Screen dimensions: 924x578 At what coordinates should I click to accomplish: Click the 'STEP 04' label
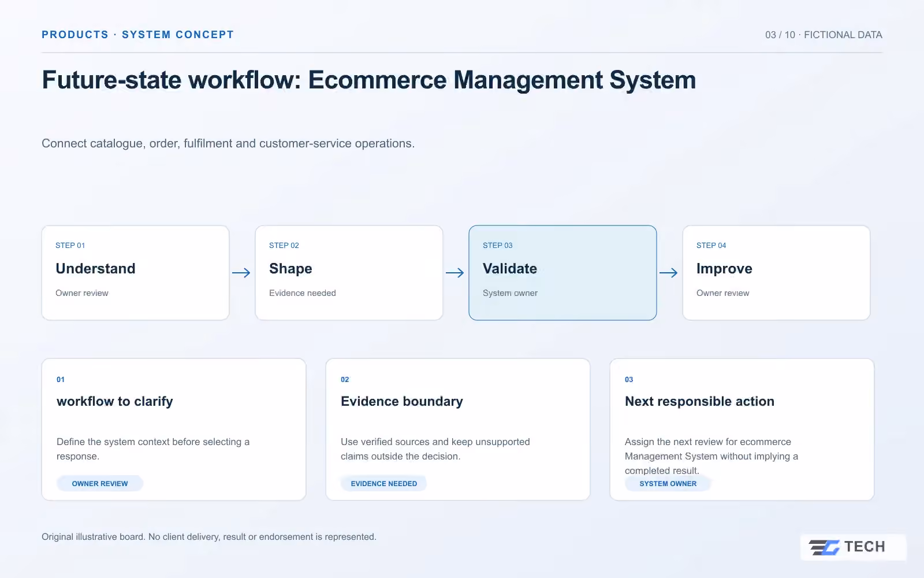click(711, 245)
